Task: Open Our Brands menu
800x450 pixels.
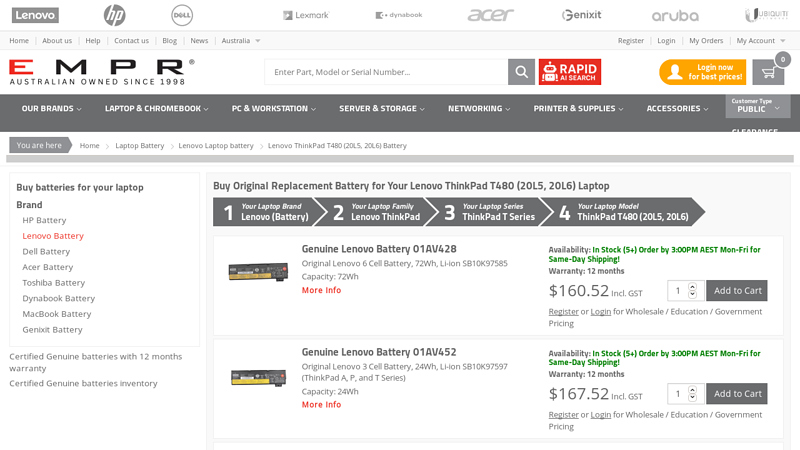Action: pos(51,109)
